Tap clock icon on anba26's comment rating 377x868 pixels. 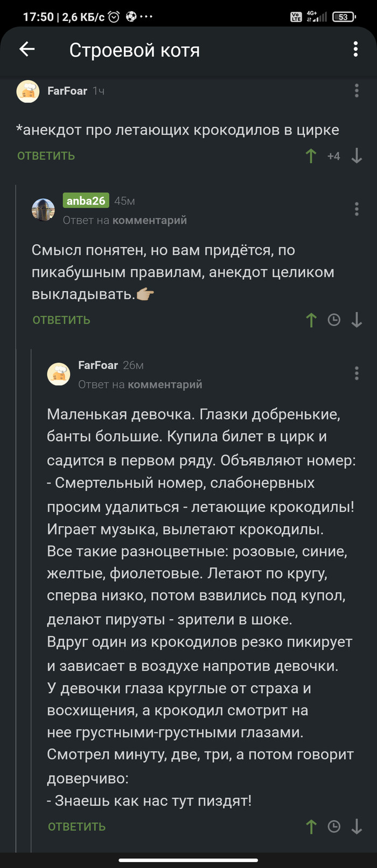(334, 320)
